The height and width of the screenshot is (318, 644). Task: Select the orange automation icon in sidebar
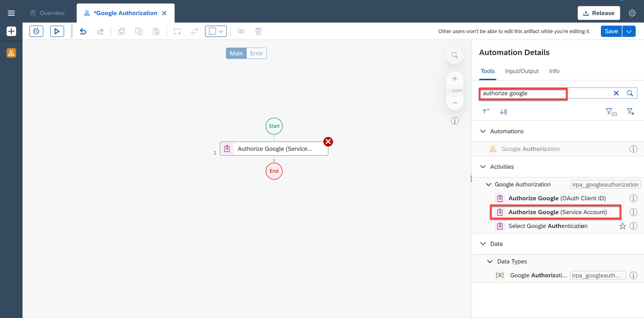[11, 53]
